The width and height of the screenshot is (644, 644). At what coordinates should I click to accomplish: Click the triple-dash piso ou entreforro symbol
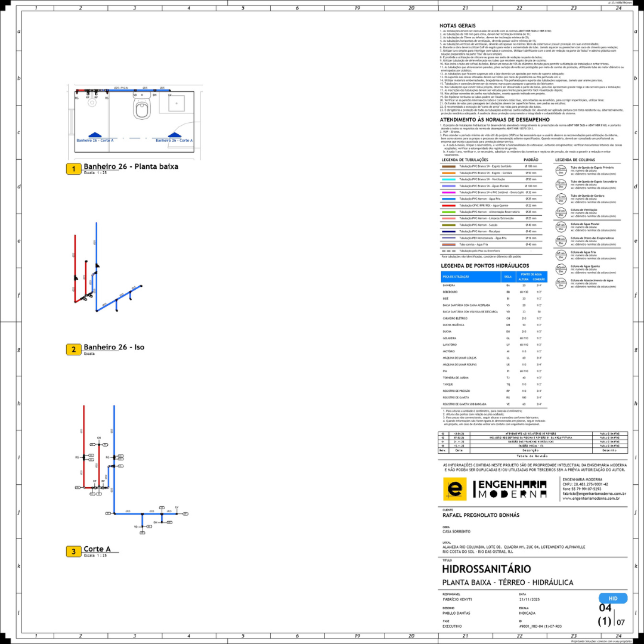448,251
